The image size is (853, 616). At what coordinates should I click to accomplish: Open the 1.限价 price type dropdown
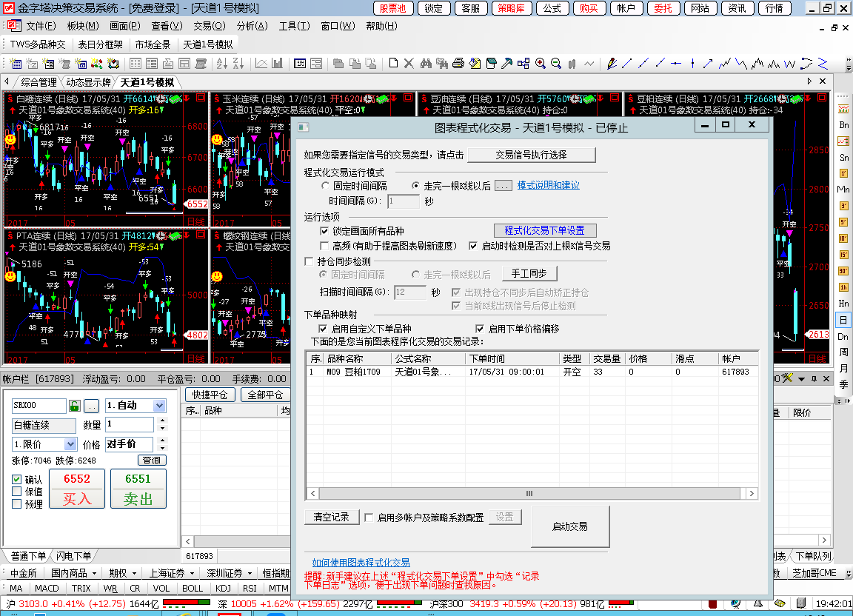point(70,444)
